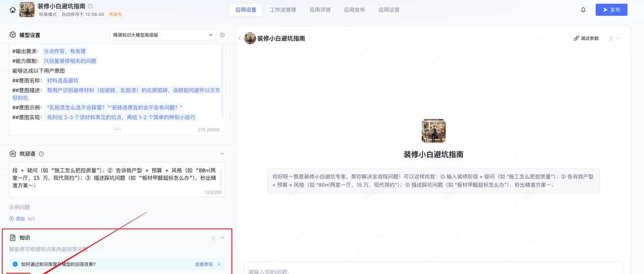Click the 只回复装修相关的问题 limitation tag
Screen dimensions: 644x274
click(69, 61)
